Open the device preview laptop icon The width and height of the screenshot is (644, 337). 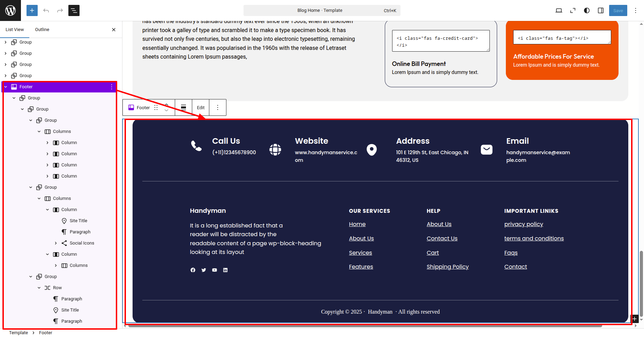click(559, 10)
